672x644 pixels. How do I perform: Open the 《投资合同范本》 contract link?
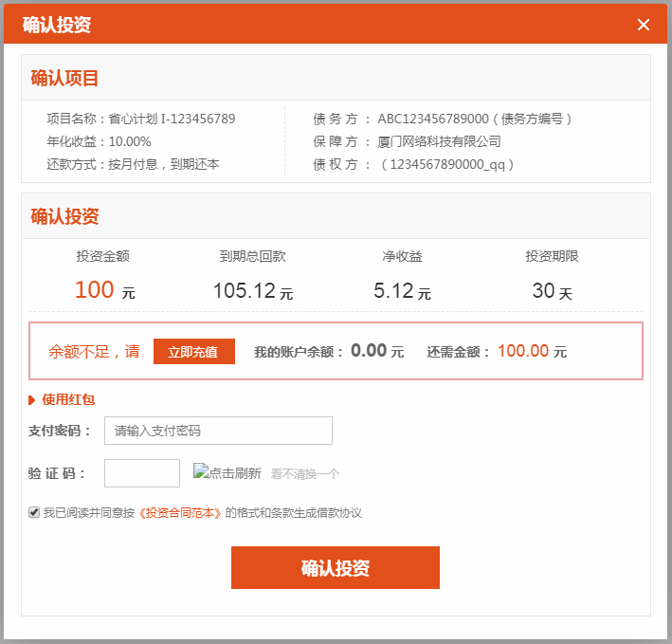point(180,513)
